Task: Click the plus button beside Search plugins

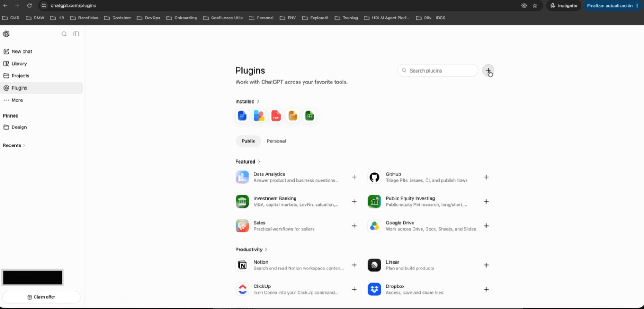Action: tap(488, 71)
